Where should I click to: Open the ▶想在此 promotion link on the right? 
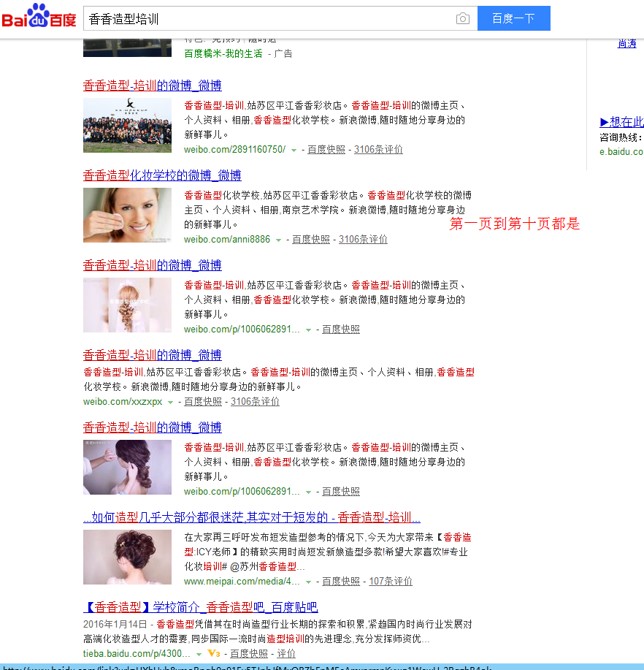pos(622,122)
